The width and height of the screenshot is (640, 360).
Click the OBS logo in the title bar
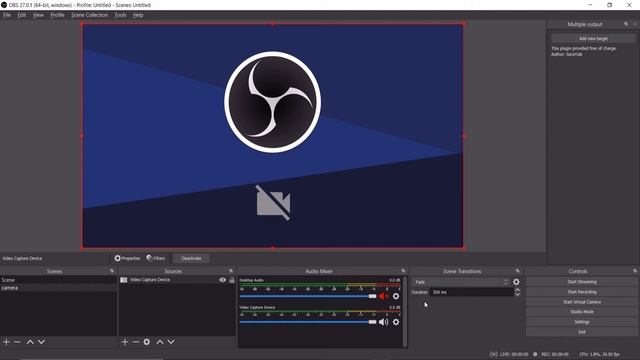pyautogui.click(x=4, y=5)
